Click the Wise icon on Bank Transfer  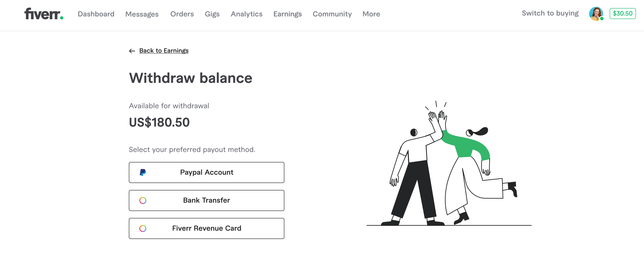pos(143,200)
